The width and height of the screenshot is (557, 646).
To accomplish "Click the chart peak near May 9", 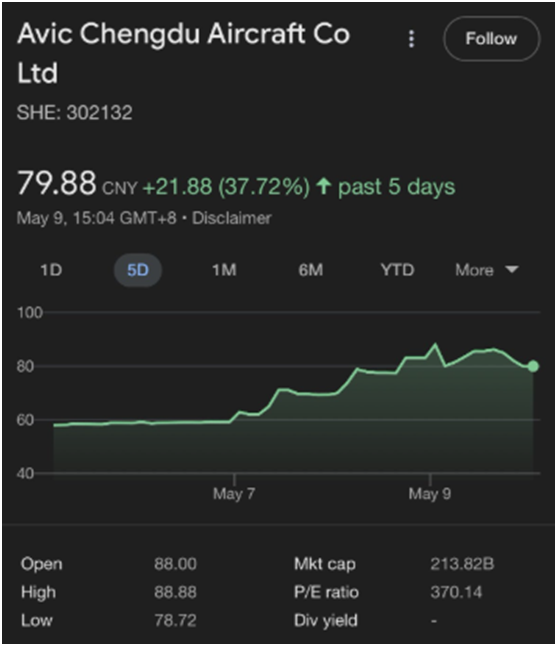I will (435, 344).
